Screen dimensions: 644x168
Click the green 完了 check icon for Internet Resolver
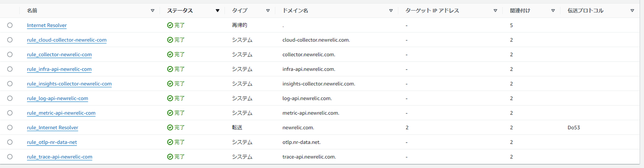coord(170,25)
